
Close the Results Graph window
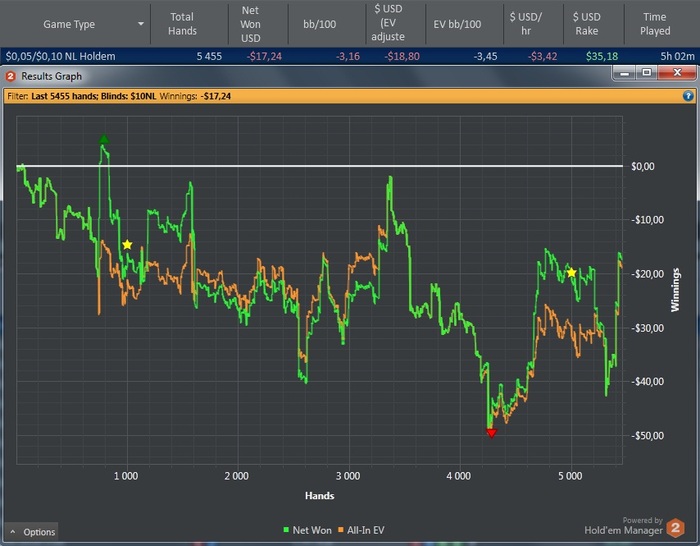pyautogui.click(x=677, y=72)
